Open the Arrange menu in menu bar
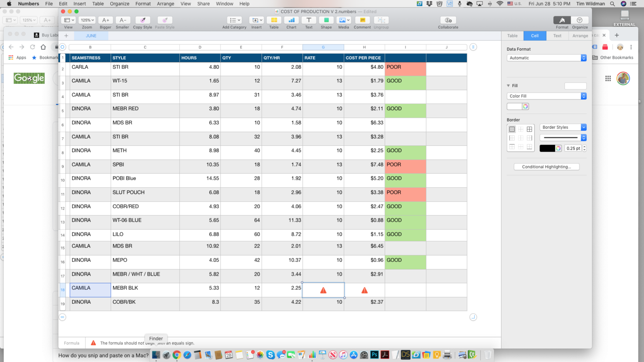The image size is (644, 362). click(x=165, y=4)
